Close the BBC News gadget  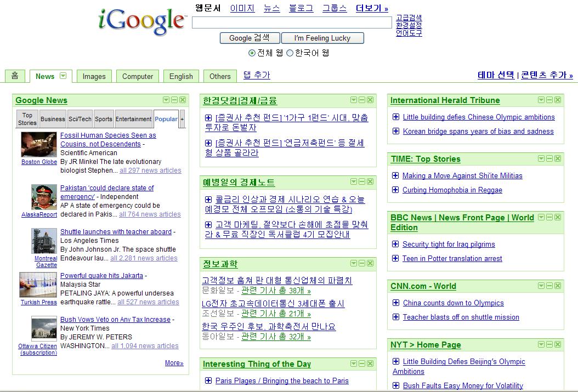[x=558, y=217]
